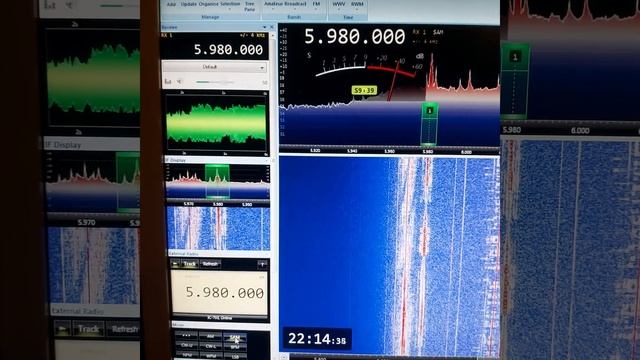Viewport: 640px width, 360px height.
Task: Close the Receive panel with the X
Action: point(272,27)
